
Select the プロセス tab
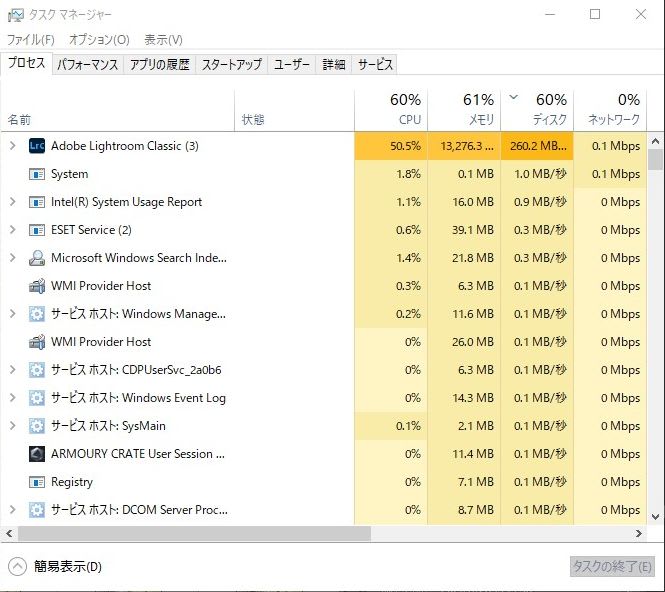[26, 63]
